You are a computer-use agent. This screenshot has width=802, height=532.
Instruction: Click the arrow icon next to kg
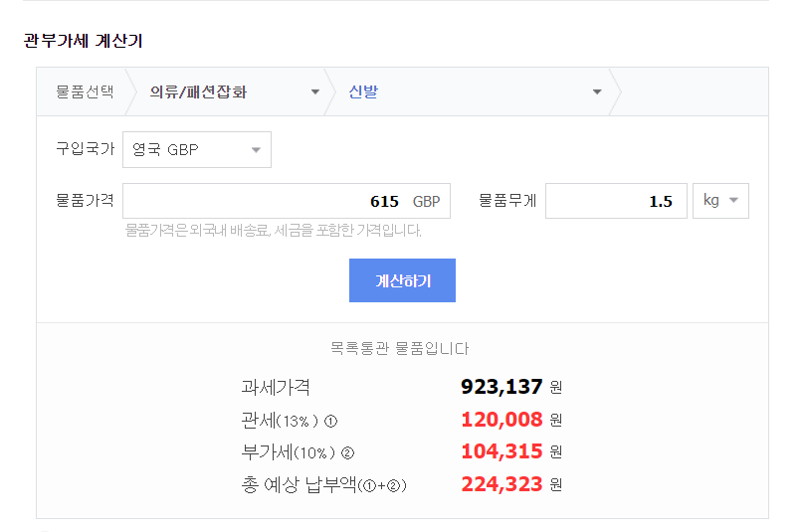click(734, 200)
